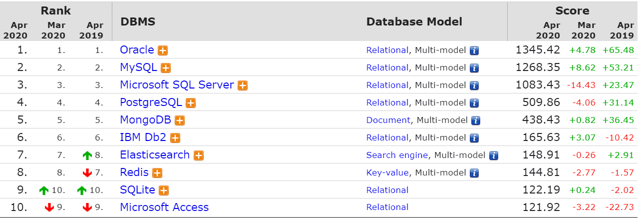Image resolution: width=644 pixels, height=218 pixels.
Task: Click the info icon in the MongoDB row
Action: pyautogui.click(x=476, y=120)
